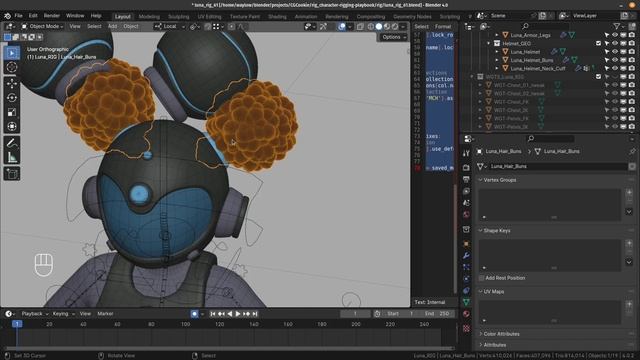Select the 3D Cursor tool

point(11,67)
